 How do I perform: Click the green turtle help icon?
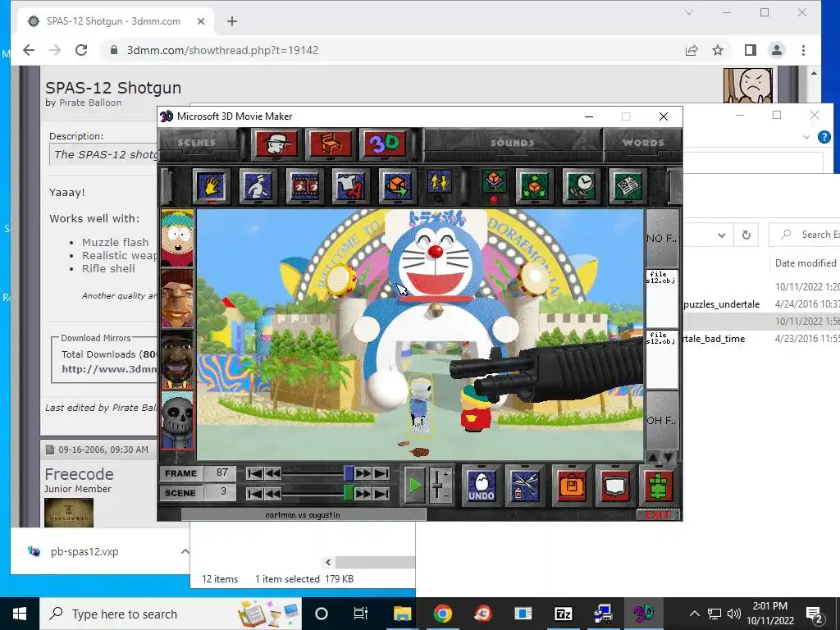click(x=659, y=486)
